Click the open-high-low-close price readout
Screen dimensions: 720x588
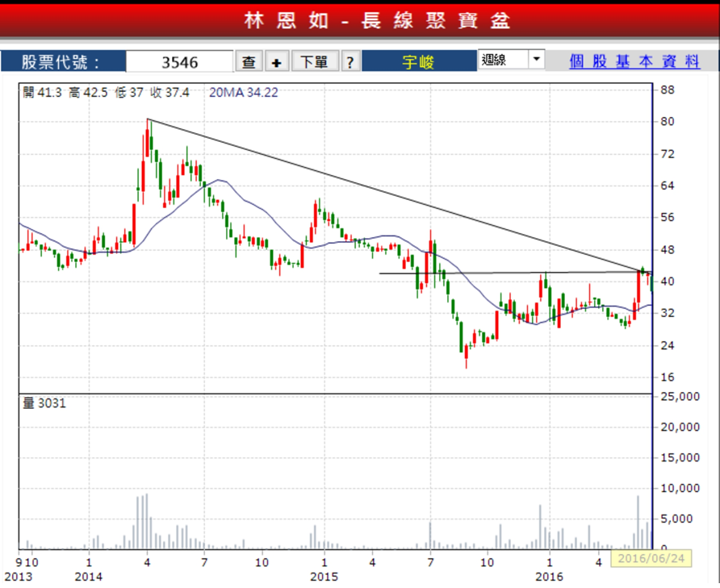coord(107,93)
